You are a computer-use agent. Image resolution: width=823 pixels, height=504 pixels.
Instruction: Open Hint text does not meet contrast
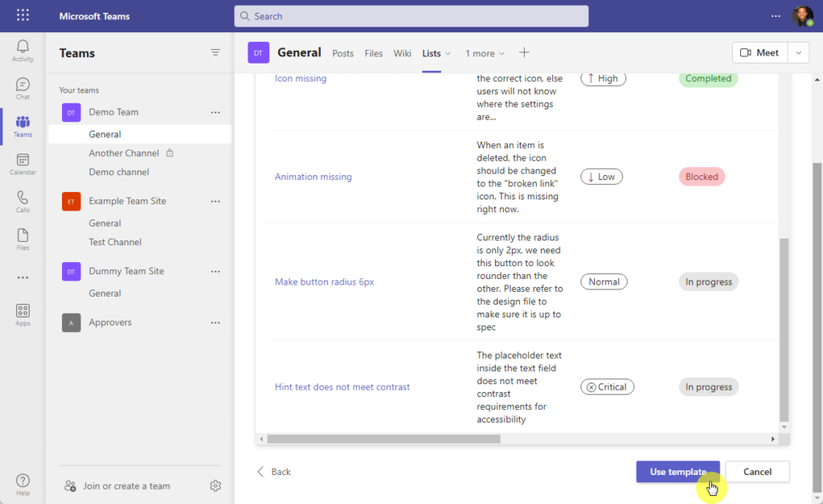342,387
